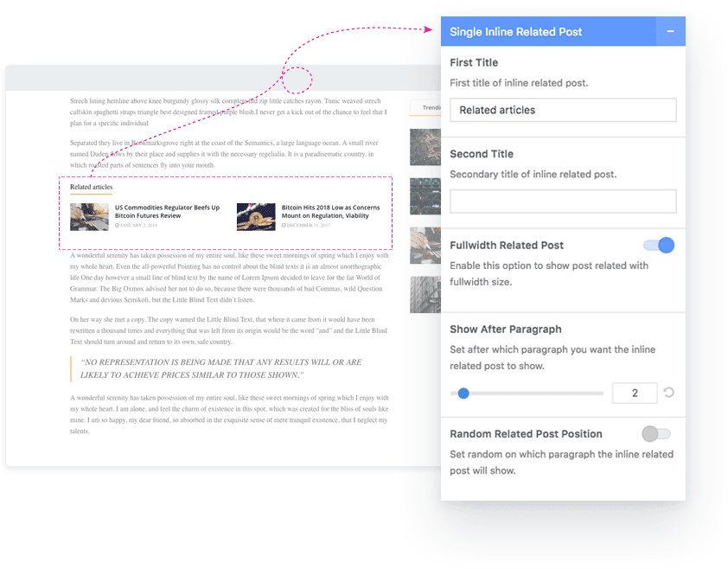728x569 pixels.
Task: Disable the Fullwidth Related Post switch
Action: 659,246
